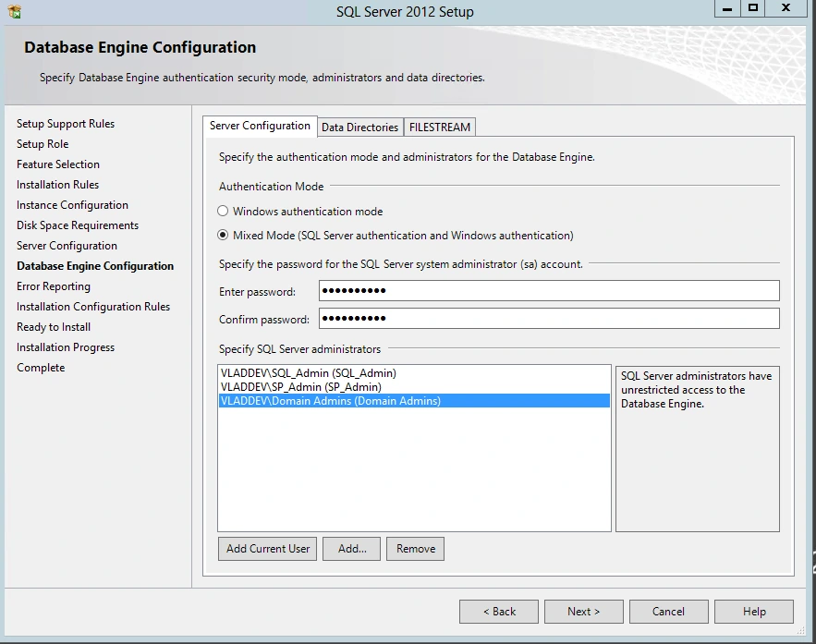The width and height of the screenshot is (816, 644).
Task: Click the Confirm password field
Action: [x=549, y=318]
